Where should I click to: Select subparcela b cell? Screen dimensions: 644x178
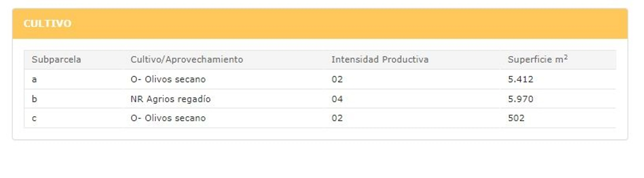[34, 99]
